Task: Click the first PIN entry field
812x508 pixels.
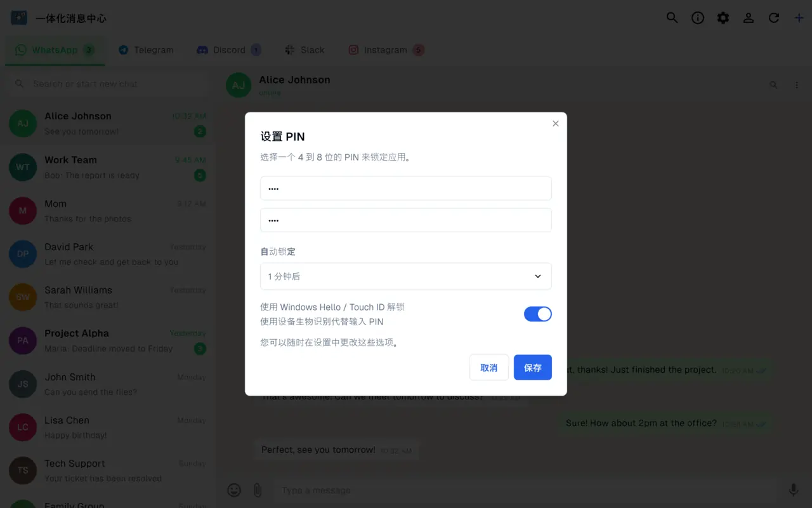Action: (x=406, y=189)
